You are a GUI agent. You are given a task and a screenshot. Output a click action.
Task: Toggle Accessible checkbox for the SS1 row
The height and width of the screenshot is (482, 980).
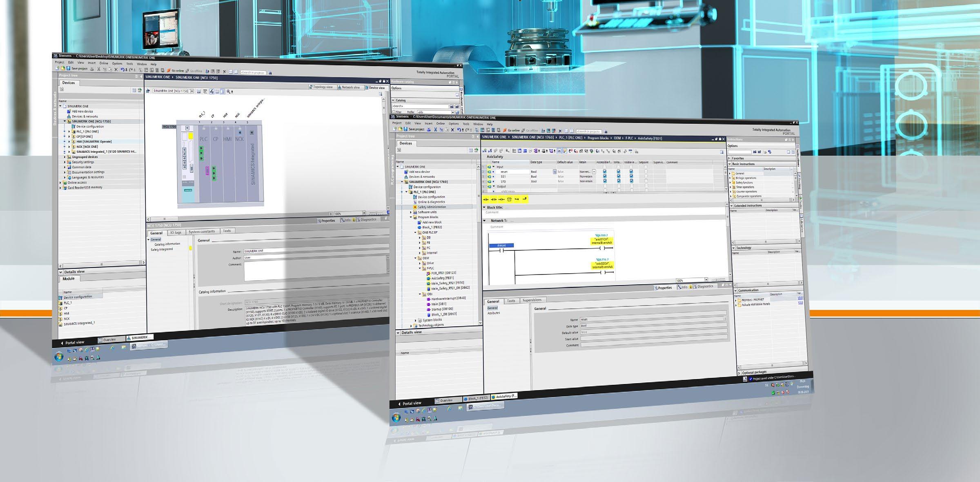tap(605, 176)
